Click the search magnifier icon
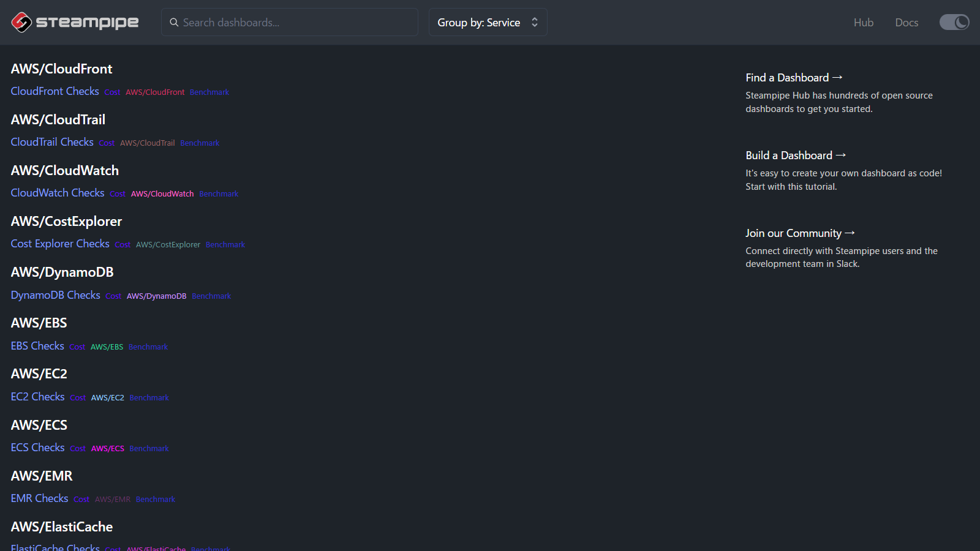 click(x=174, y=23)
